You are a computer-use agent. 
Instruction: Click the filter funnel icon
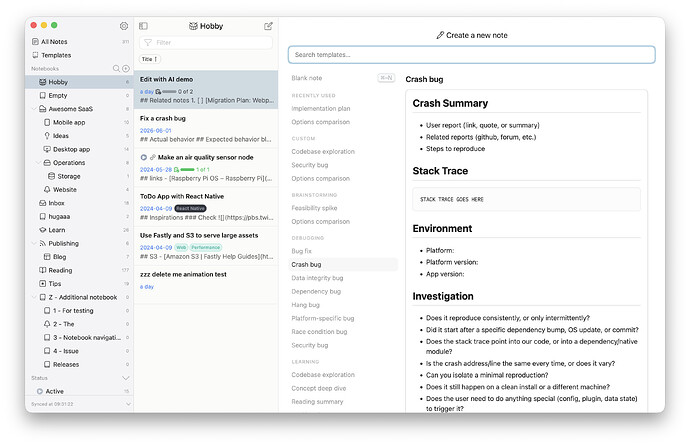pos(148,43)
